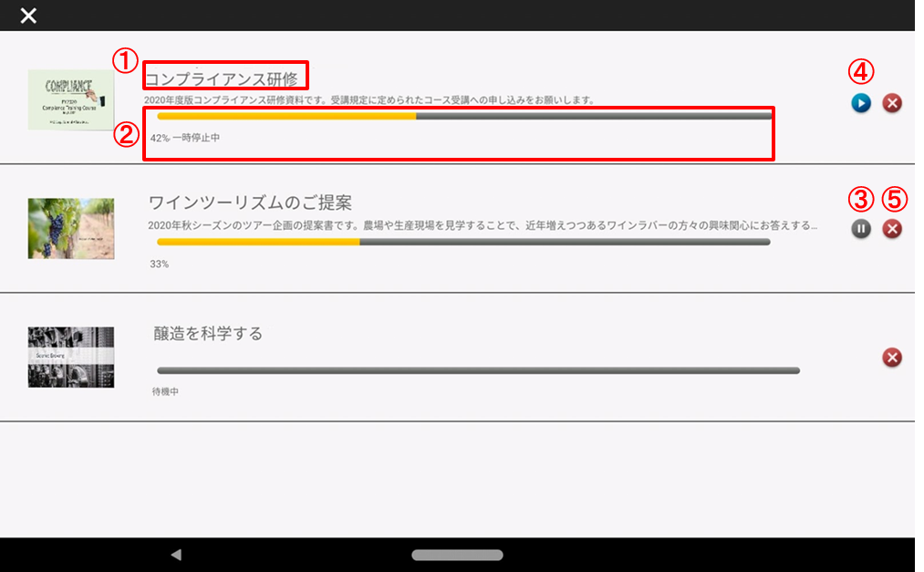The height and width of the screenshot is (572, 924).
Task: Cancel the ワインツーリズムのご提案 download
Action: point(893,229)
